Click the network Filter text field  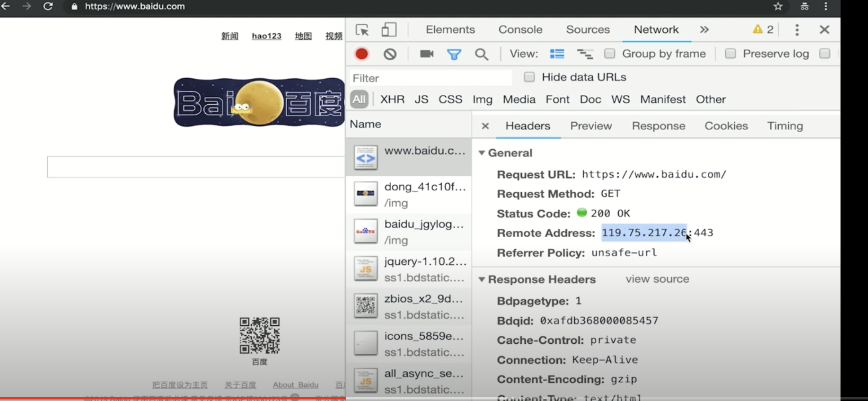click(x=431, y=78)
